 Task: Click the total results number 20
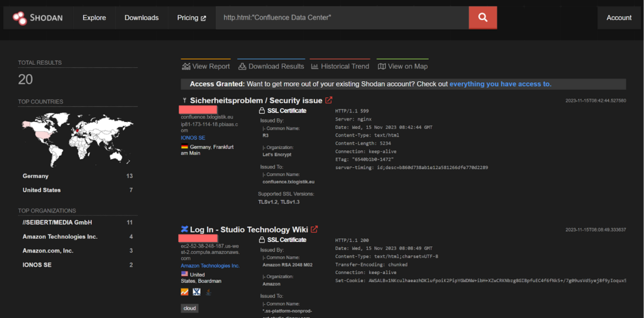coord(25,80)
